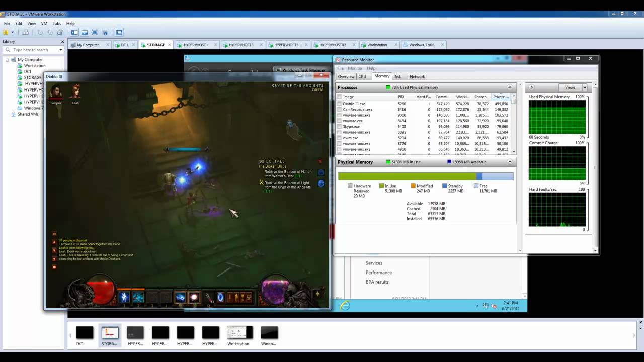Open the snapshot manager toolbar icon
The height and width of the screenshot is (362, 644).
click(59, 32)
